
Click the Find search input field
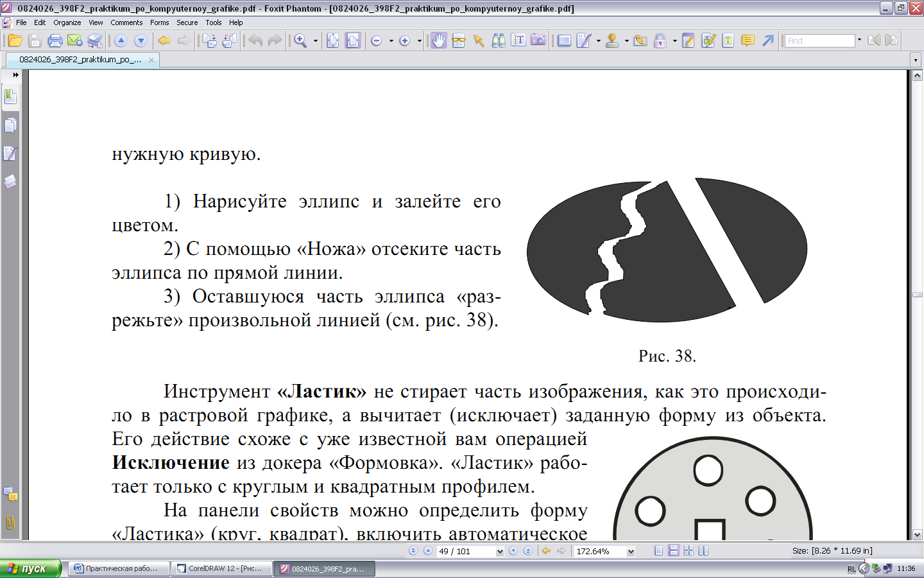821,40
